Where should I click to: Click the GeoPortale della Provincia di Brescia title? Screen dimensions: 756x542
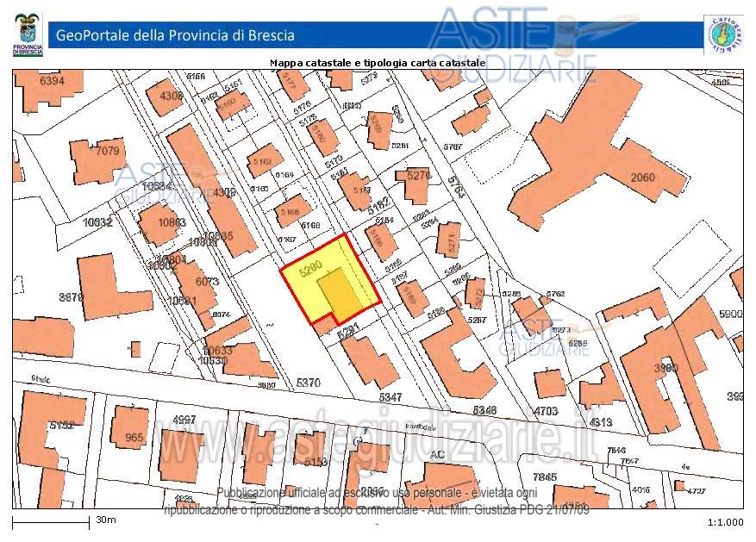[176, 35]
